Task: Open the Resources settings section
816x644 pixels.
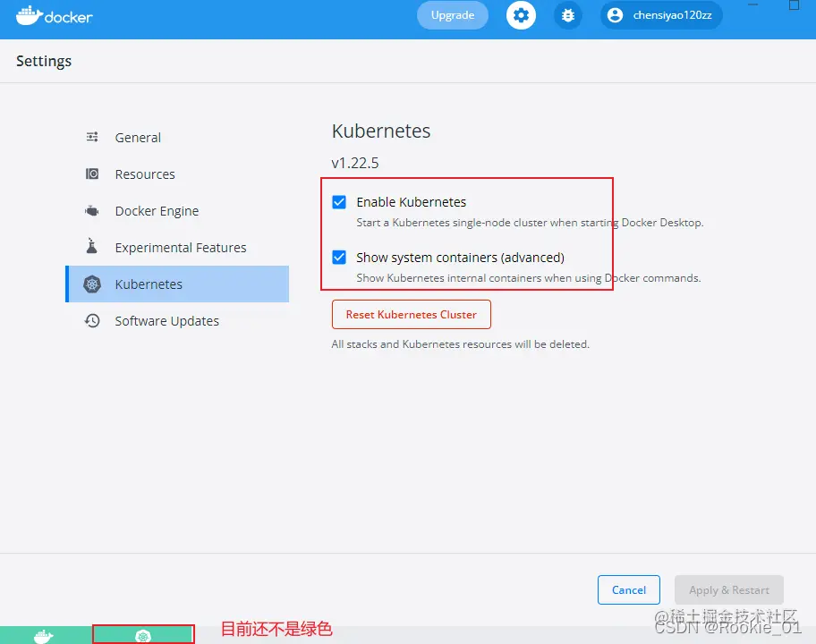Action: point(177,174)
